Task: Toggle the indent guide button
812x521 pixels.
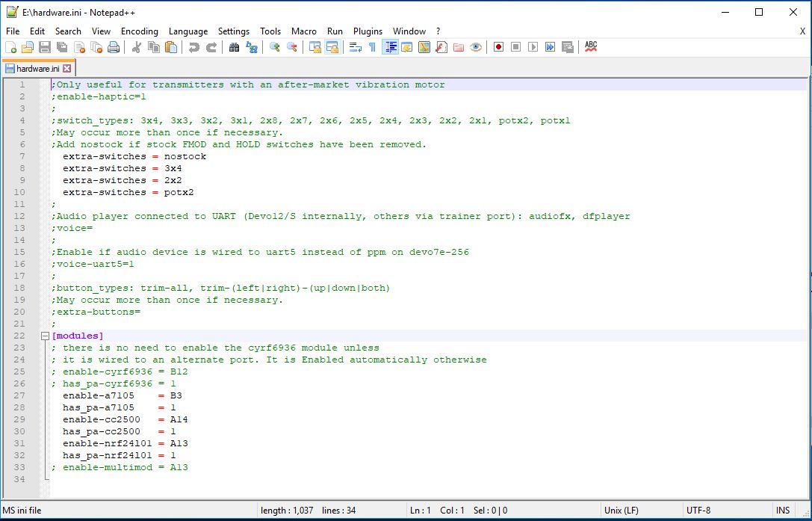Action: click(390, 47)
